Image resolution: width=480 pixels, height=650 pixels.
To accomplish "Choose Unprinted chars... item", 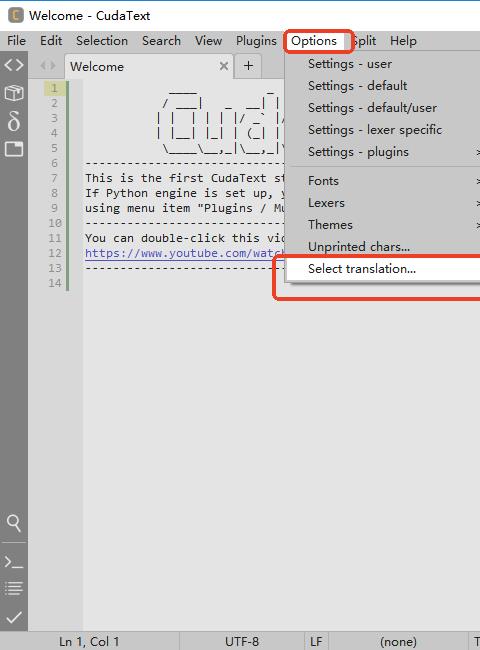I will [383, 247].
